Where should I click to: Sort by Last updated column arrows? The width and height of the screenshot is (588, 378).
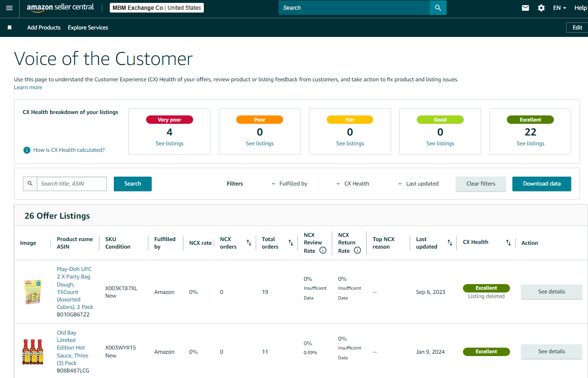(450, 243)
